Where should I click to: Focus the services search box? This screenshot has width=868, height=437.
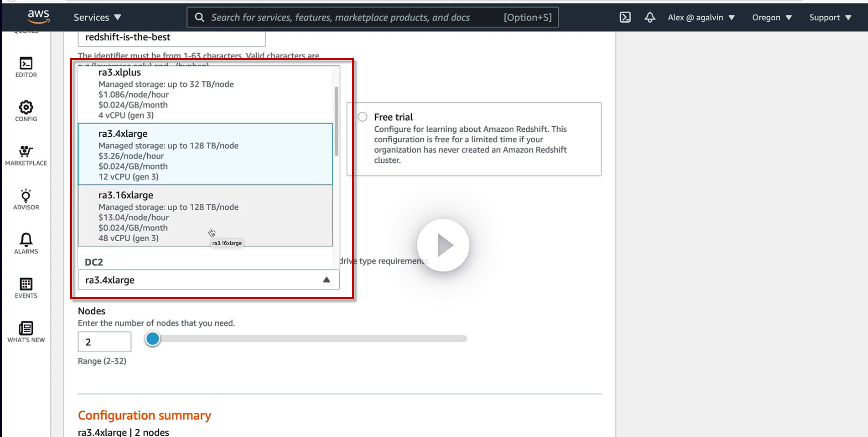click(373, 17)
